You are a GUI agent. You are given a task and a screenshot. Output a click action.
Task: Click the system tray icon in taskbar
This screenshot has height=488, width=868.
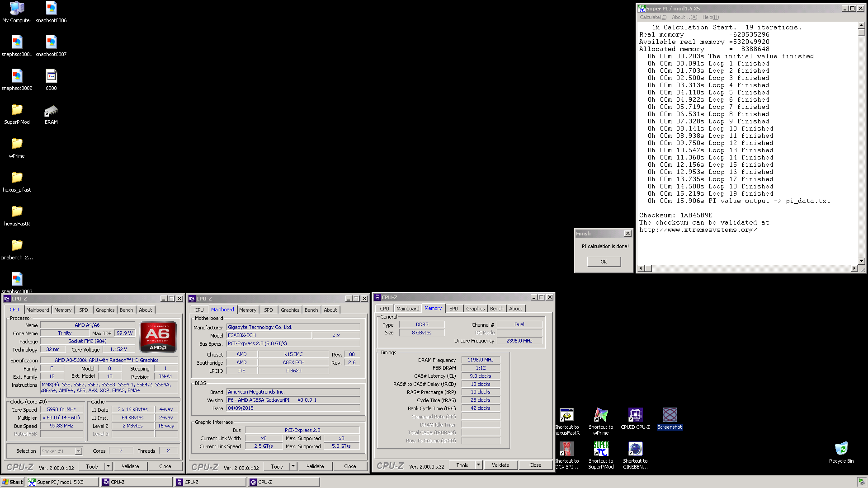click(x=861, y=482)
